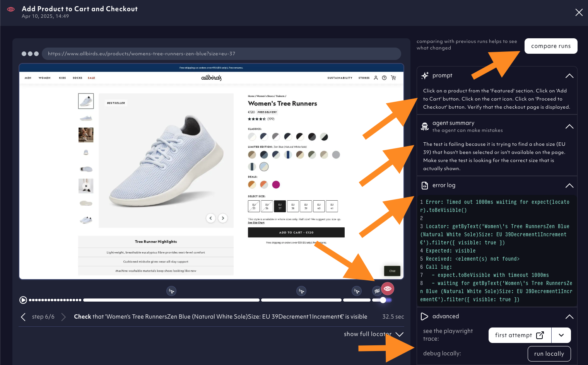588x365 pixels.
Task: Click ADD TO CART - €120 in the preview
Action: [x=296, y=232]
